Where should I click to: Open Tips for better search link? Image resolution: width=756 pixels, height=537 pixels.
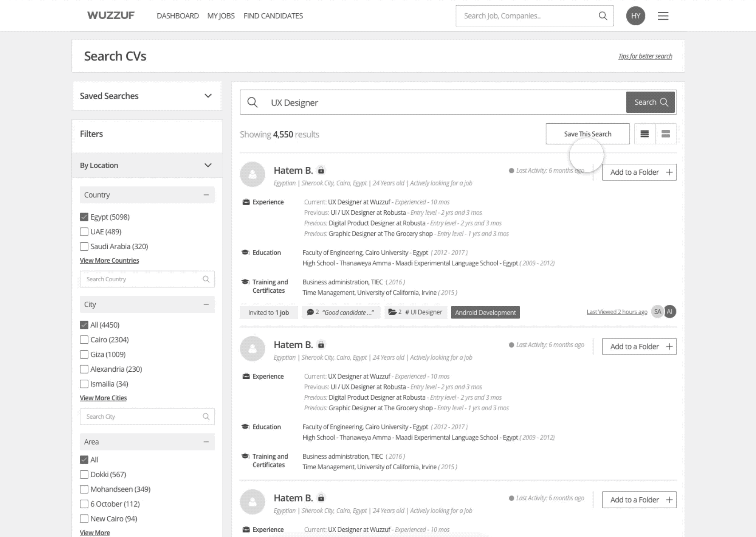645,56
